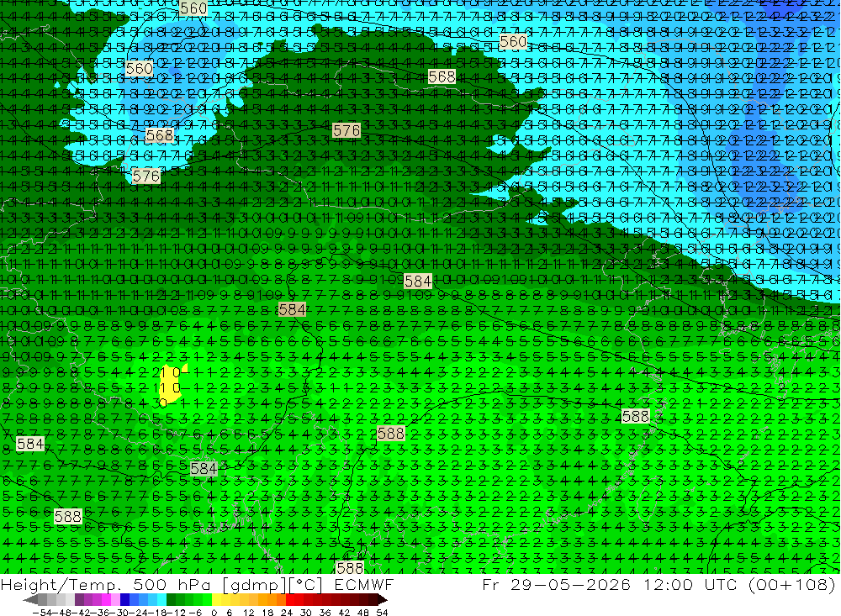Screen dimensions: 841x616
Task: Click the '12' legend value
Action: [248, 613]
